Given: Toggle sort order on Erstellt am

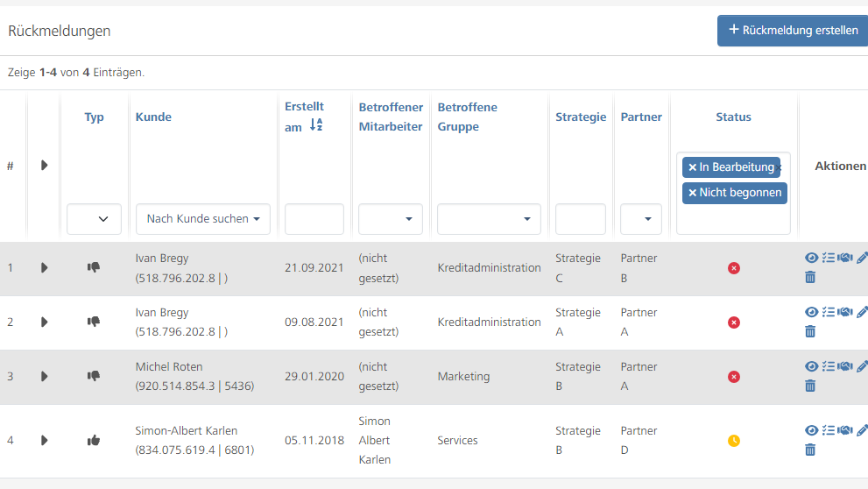Looking at the screenshot, I should pos(316,125).
